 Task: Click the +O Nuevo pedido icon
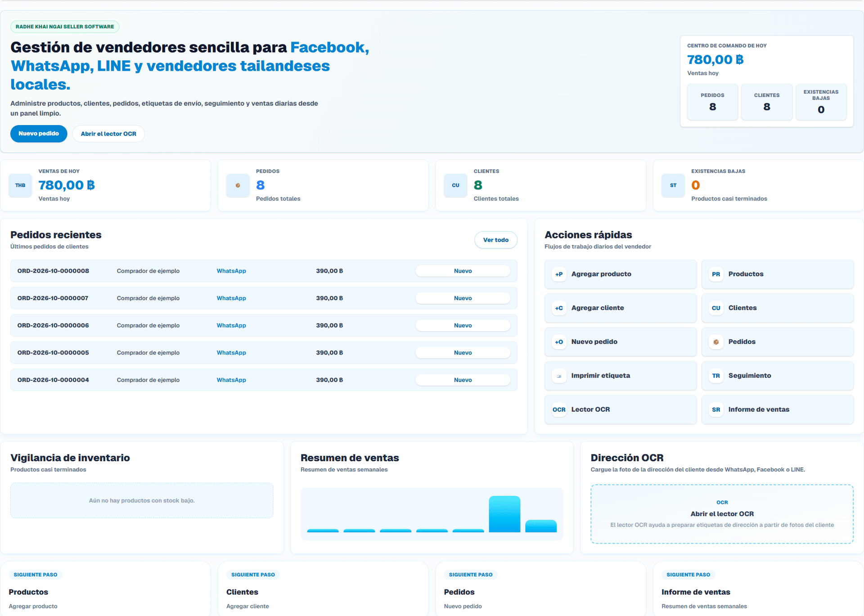(x=559, y=342)
